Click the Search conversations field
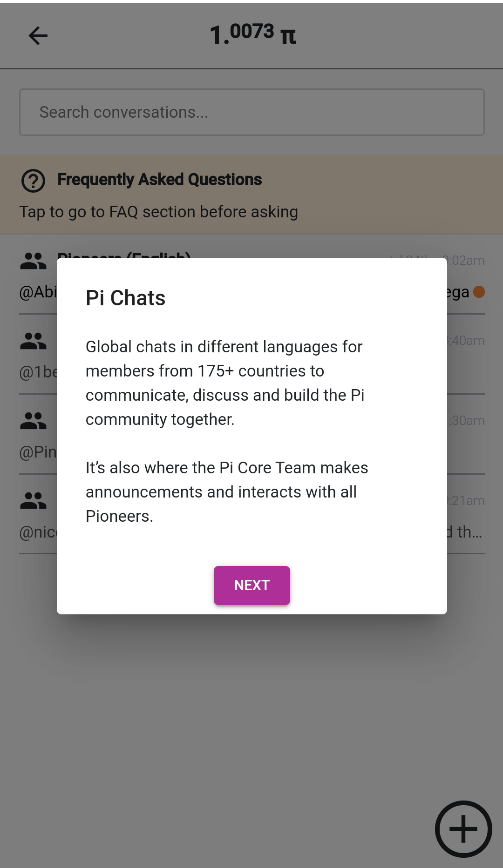The width and height of the screenshot is (503, 868). point(251,112)
